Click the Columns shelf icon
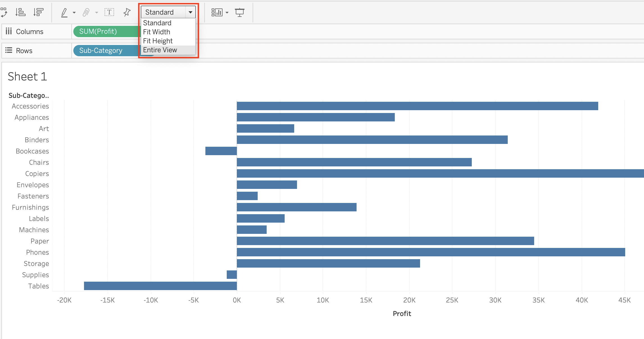644x339 pixels. tap(9, 31)
